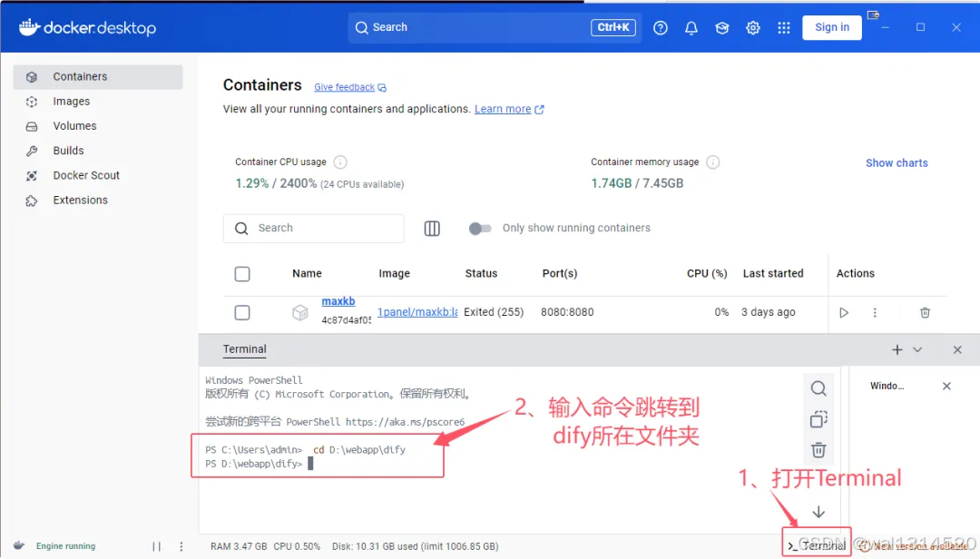
Task: Open maxkb more actions menu
Action: click(875, 313)
